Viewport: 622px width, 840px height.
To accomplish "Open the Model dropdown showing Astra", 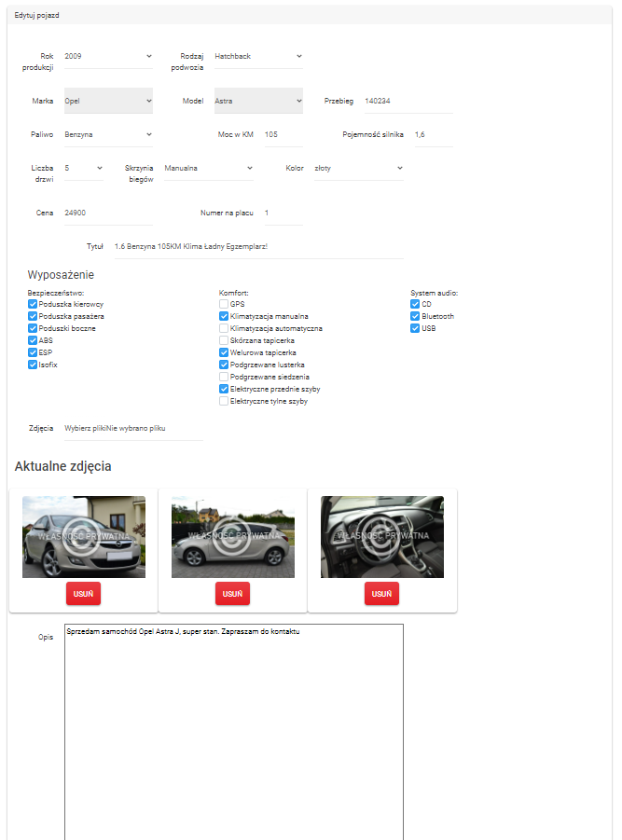I will click(x=258, y=101).
